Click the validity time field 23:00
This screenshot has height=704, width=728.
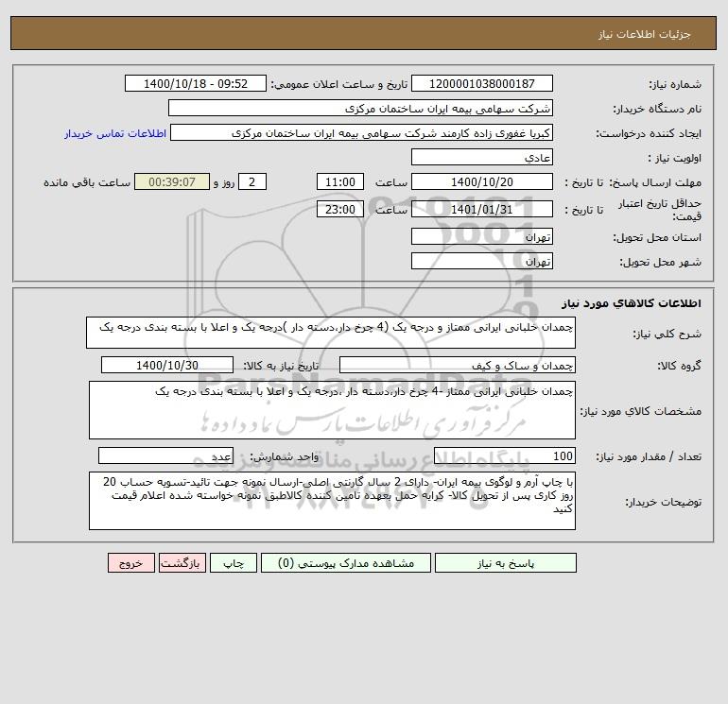pos(339,209)
